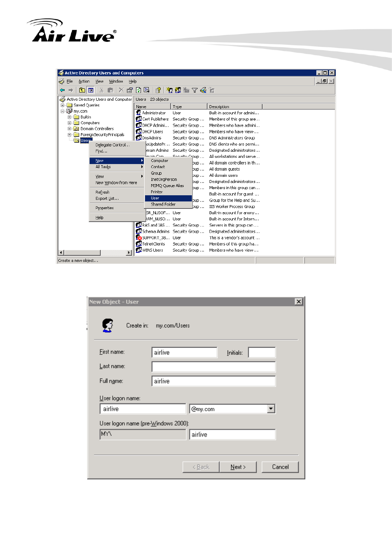392x555 pixels.
Task: Click the disabled SUPPORT_38 account icon
Action: [x=139, y=238]
